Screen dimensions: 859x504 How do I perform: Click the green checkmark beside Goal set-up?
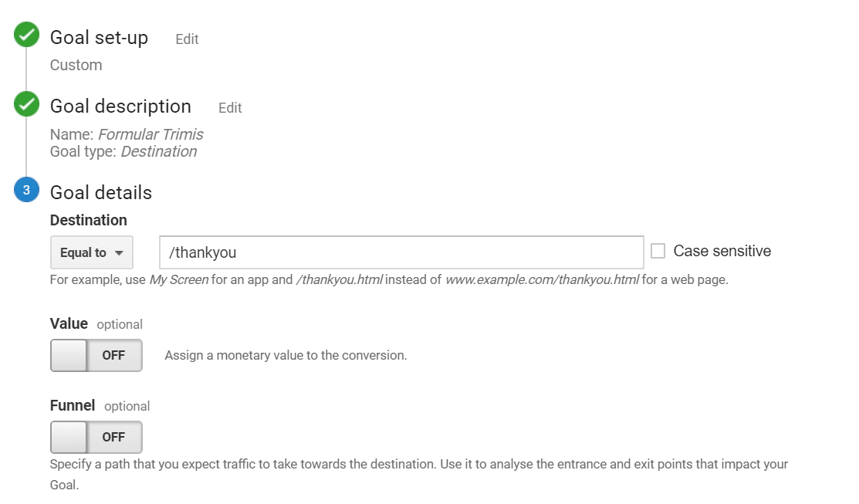coord(26,35)
